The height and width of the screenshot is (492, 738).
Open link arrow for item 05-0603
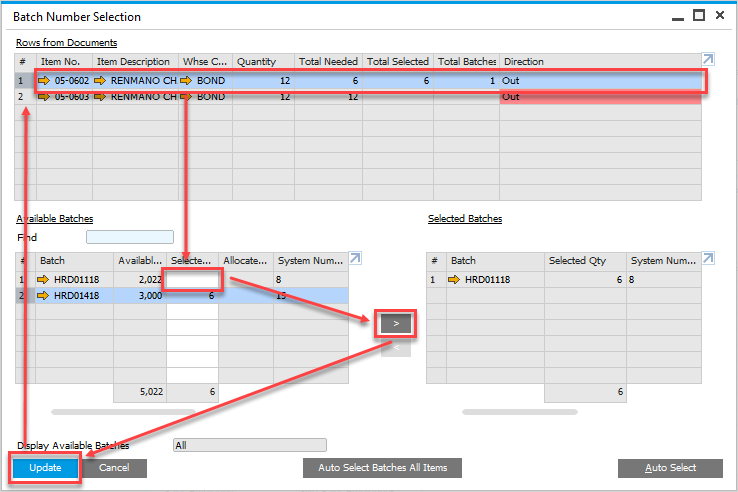[x=44, y=97]
